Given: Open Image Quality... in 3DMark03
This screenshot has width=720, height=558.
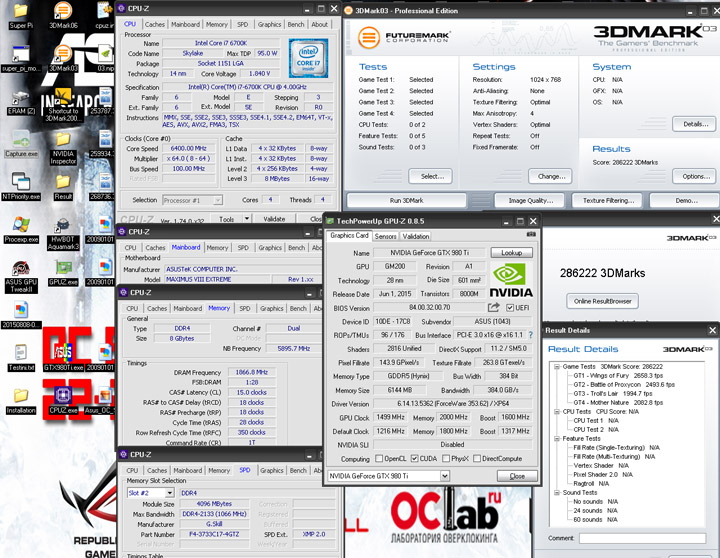Looking at the screenshot, I should coord(530,201).
